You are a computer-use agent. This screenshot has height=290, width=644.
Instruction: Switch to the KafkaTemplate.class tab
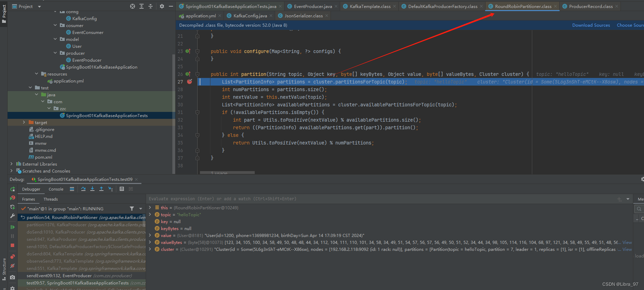tap(370, 6)
